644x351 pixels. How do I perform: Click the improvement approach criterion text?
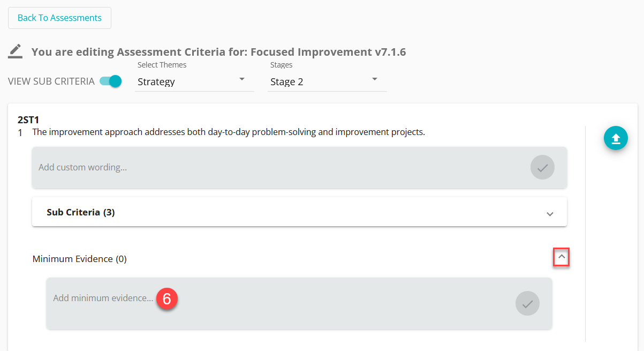point(229,132)
